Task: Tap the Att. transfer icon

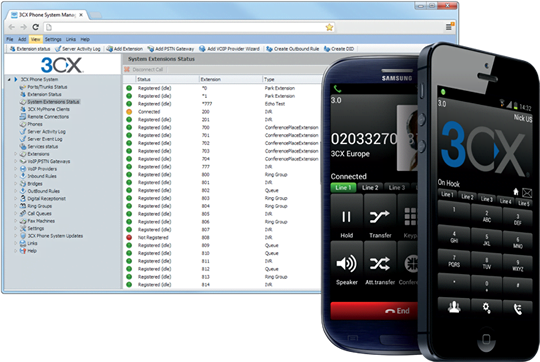Action: [380, 264]
